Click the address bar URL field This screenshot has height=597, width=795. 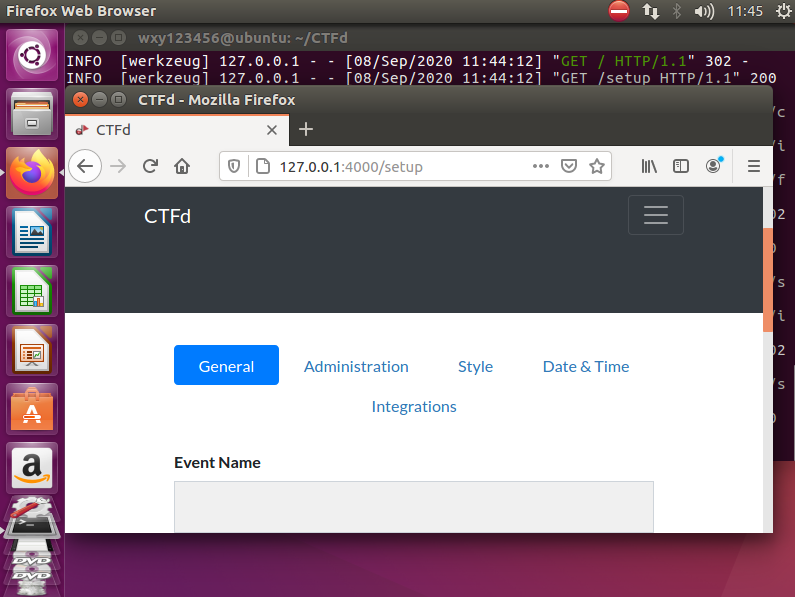pyautogui.click(x=401, y=166)
